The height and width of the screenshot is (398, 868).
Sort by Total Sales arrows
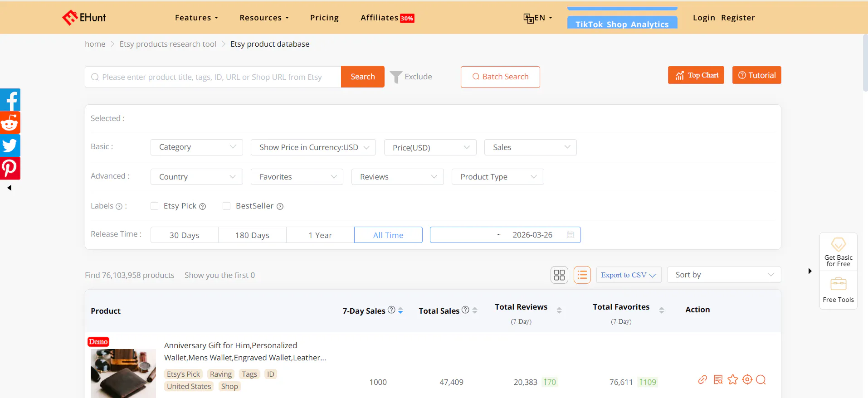coord(475,311)
